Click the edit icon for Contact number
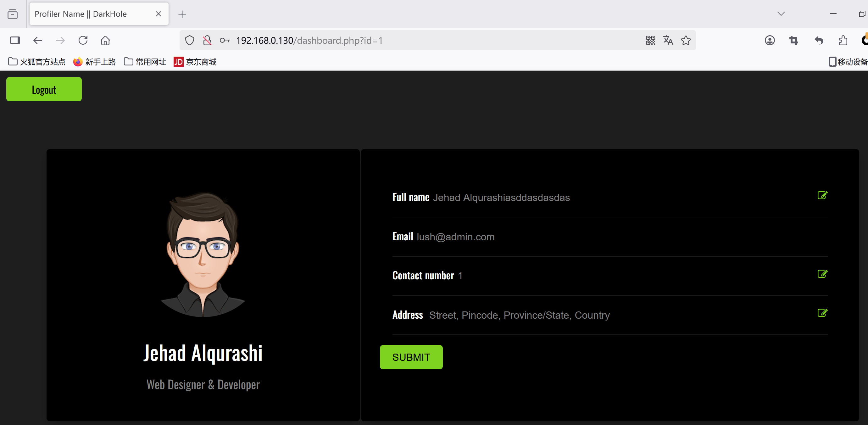 click(x=822, y=274)
